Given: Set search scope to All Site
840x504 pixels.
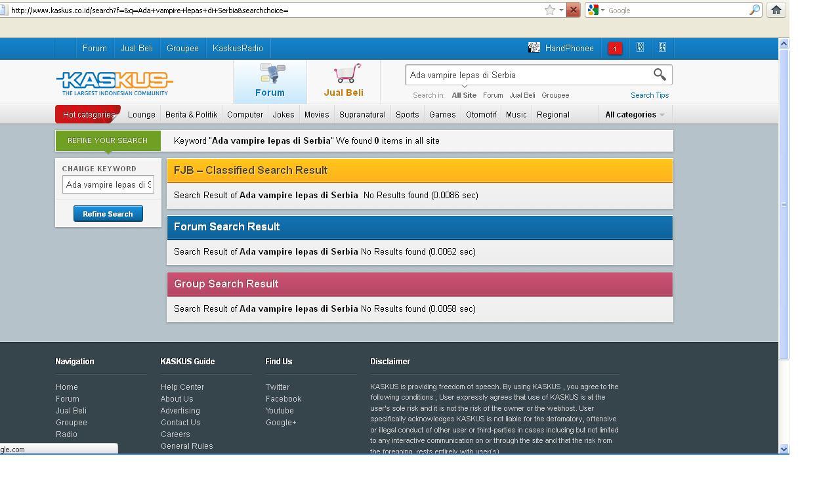Looking at the screenshot, I should [464, 95].
